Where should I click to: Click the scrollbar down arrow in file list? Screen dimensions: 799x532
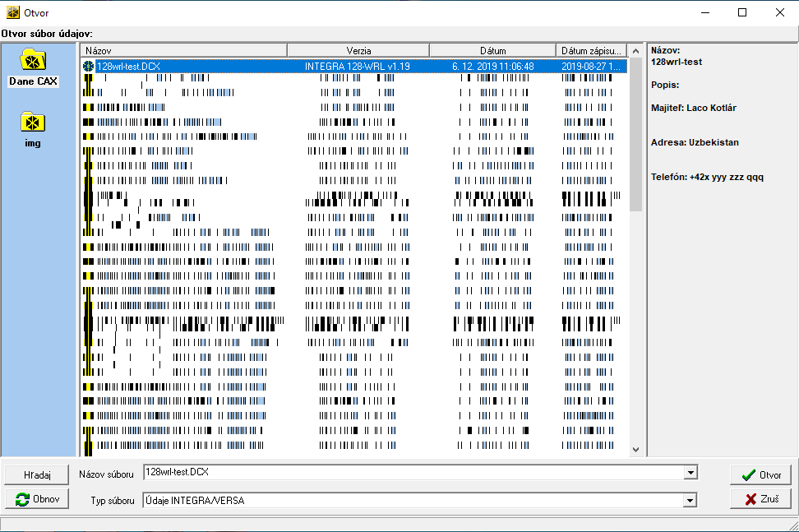pos(635,450)
